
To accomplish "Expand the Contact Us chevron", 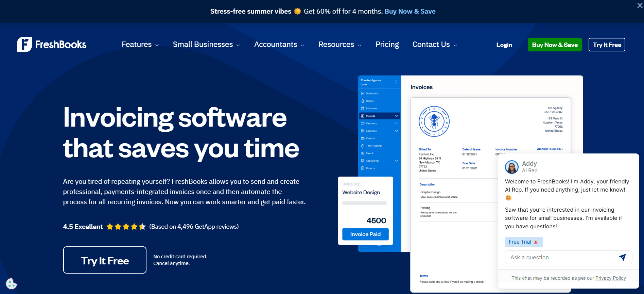I will click(455, 45).
